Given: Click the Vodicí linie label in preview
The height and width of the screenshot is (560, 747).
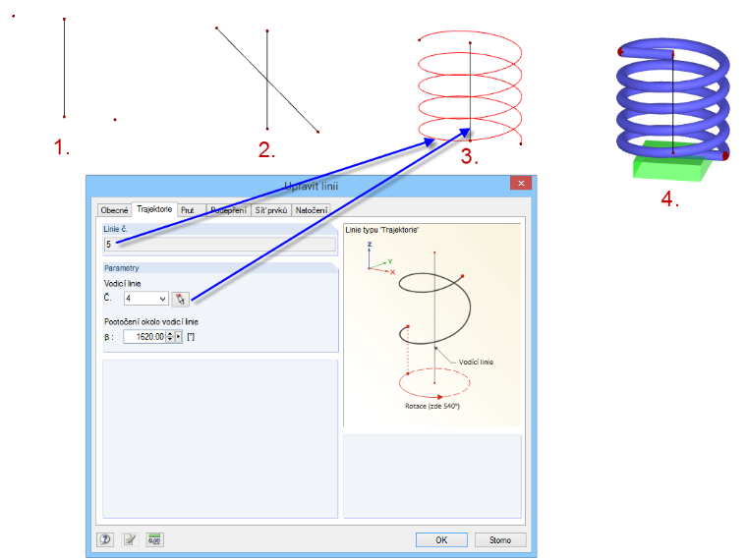Looking at the screenshot, I should tap(476, 362).
